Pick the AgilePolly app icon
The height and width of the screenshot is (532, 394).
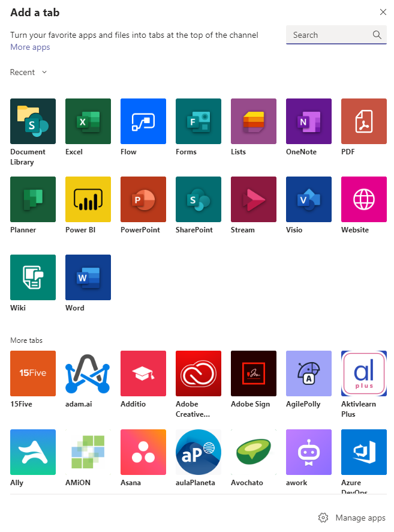pos(309,373)
